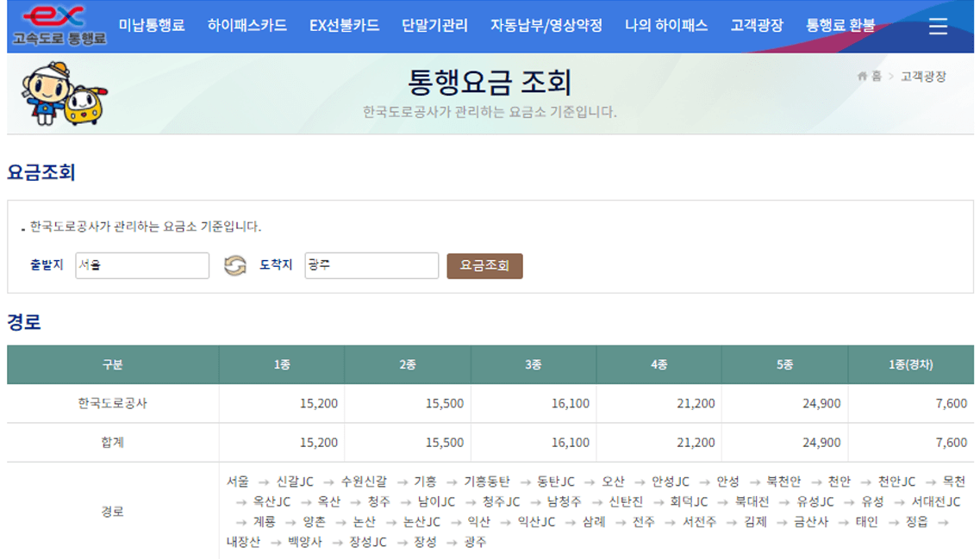Screen dimensions: 980x559
Task: Click the 도착지 input field containing 광주
Action: [x=371, y=265]
